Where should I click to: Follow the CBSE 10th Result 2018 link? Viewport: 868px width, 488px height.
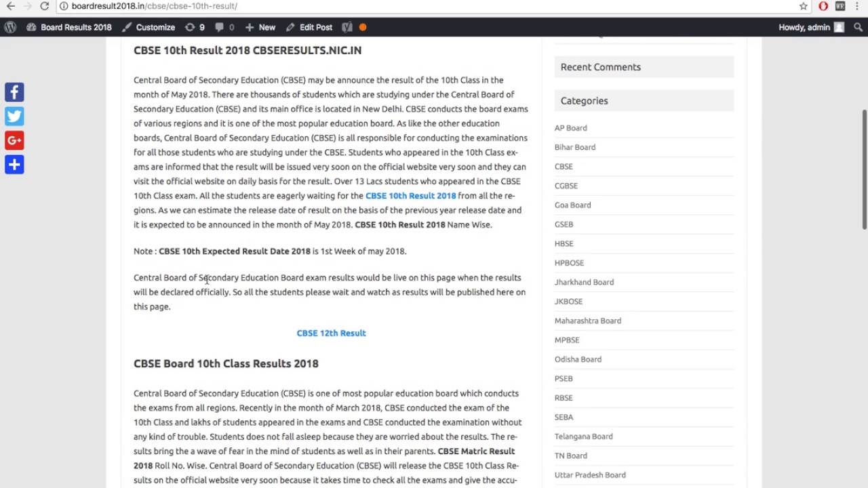pyautogui.click(x=411, y=196)
